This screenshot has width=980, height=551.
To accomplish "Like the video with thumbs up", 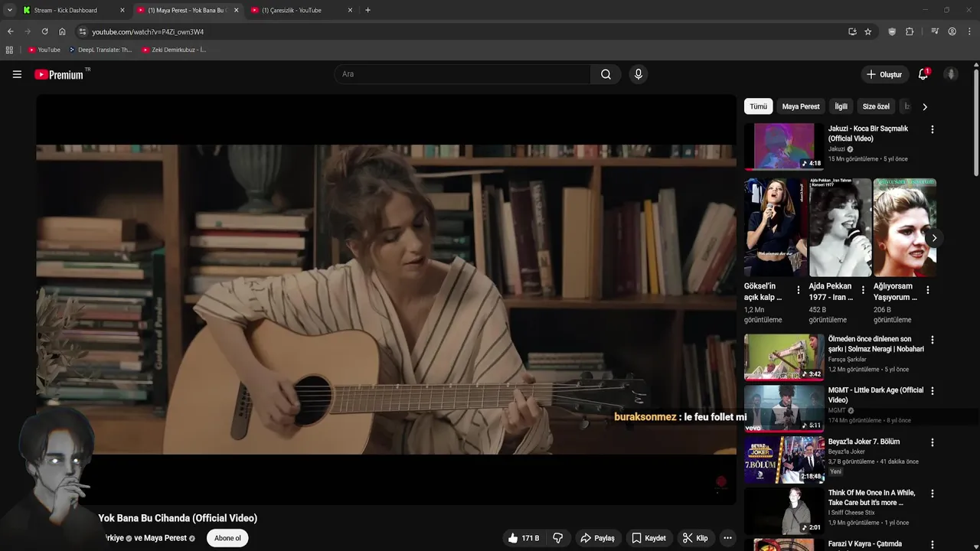I will coord(524,538).
